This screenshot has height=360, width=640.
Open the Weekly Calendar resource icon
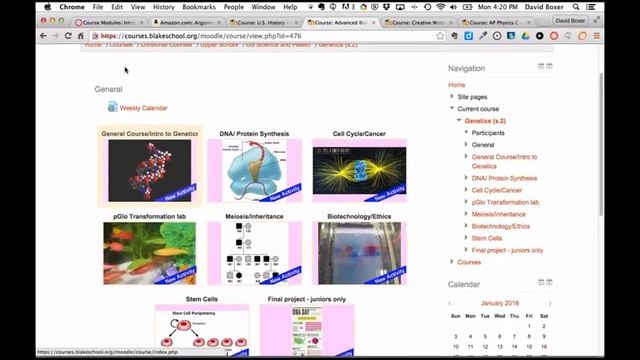pos(113,107)
